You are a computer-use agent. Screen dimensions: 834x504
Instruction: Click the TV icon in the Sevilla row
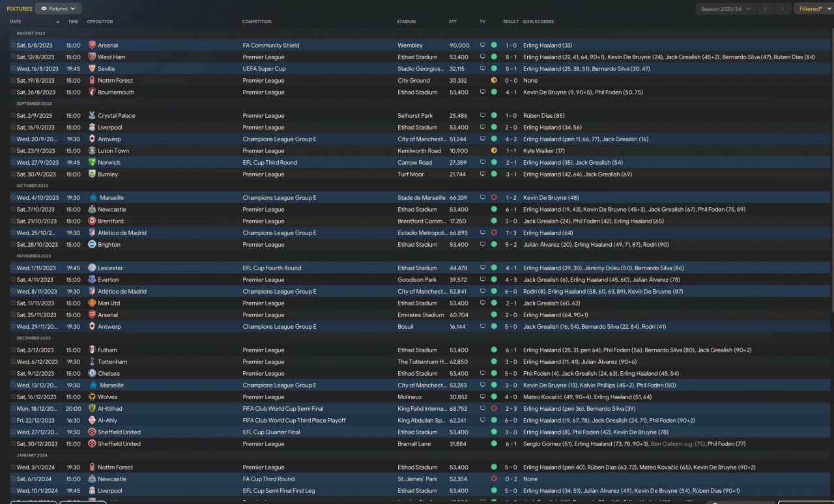pos(483,69)
